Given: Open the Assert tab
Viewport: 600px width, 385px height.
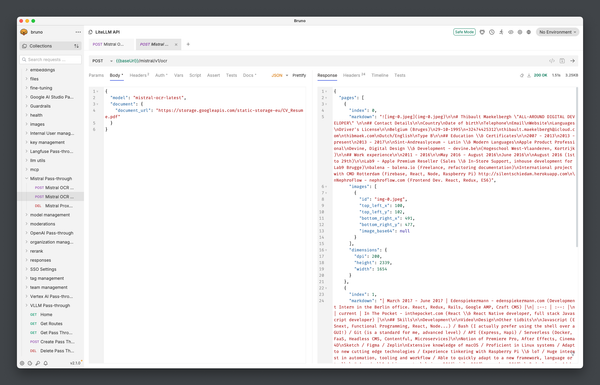Looking at the screenshot, I should coord(214,75).
